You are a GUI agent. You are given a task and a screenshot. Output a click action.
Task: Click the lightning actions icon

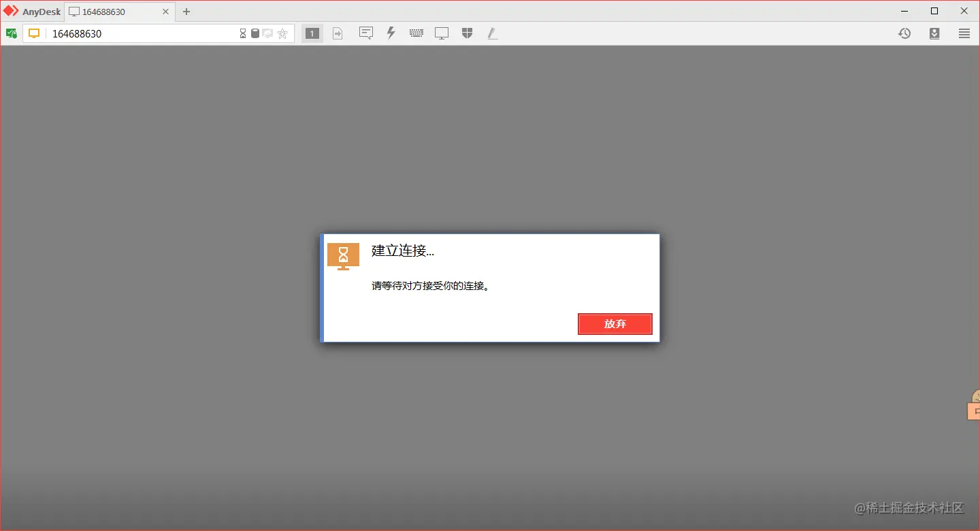coord(391,33)
